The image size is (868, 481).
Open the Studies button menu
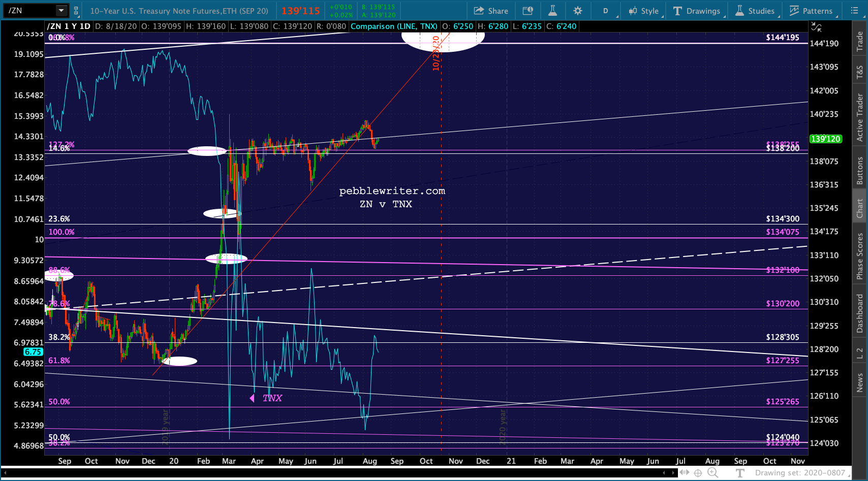coord(755,11)
